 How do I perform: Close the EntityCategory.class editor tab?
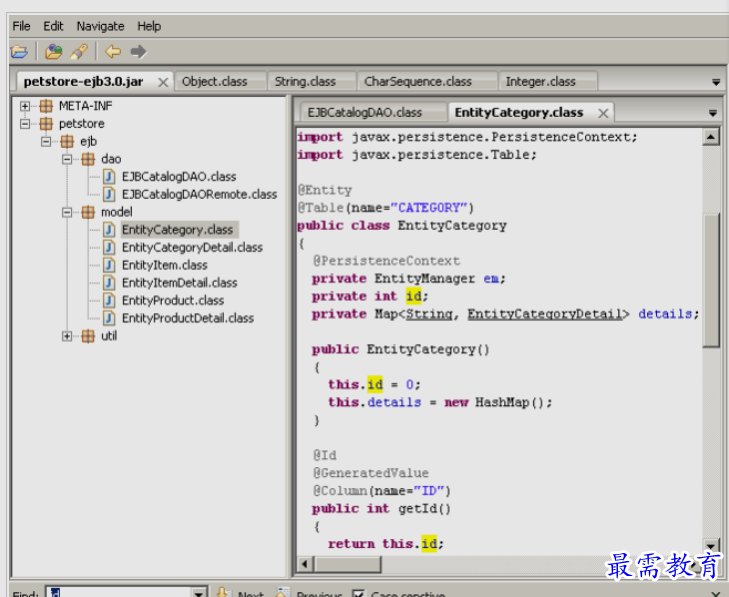tap(603, 113)
